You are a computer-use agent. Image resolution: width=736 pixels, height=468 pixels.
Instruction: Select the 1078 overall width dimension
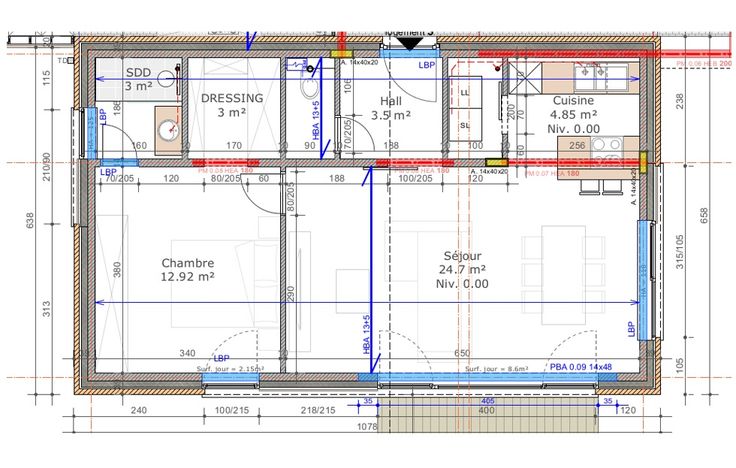[365, 427]
